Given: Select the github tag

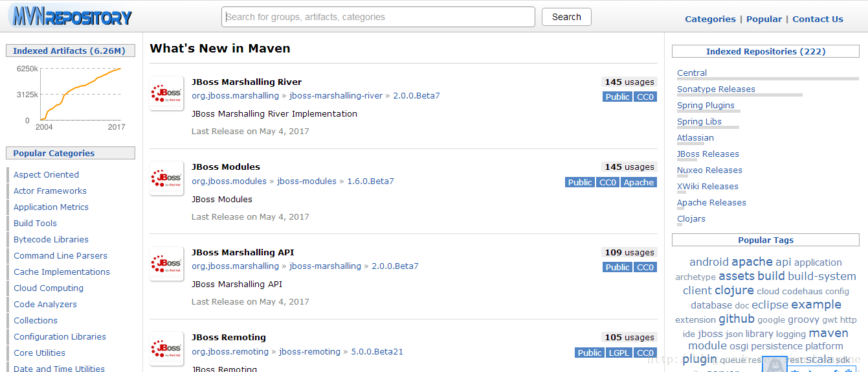Looking at the screenshot, I should click(737, 319).
